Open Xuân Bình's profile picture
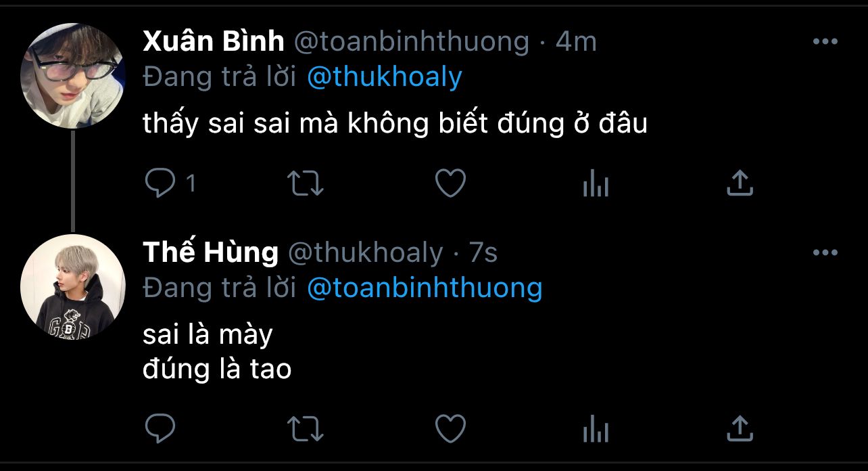868x471 pixels. 73,76
